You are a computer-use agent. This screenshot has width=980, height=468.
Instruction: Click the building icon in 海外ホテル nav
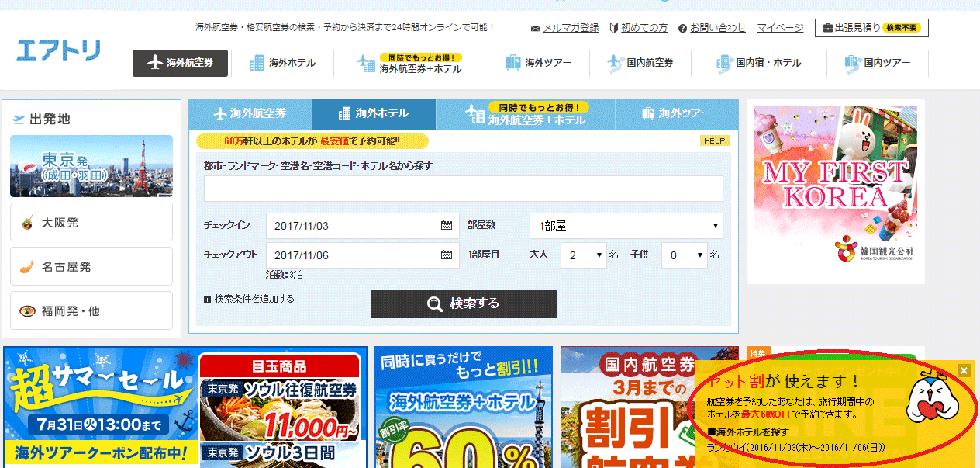[x=257, y=63]
